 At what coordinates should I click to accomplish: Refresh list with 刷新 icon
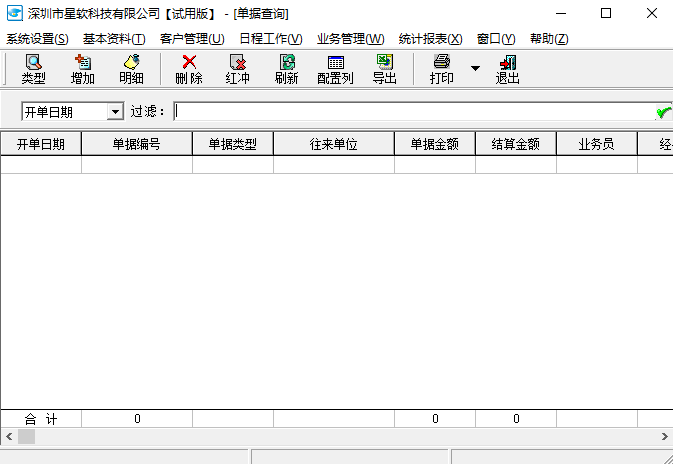[287, 69]
